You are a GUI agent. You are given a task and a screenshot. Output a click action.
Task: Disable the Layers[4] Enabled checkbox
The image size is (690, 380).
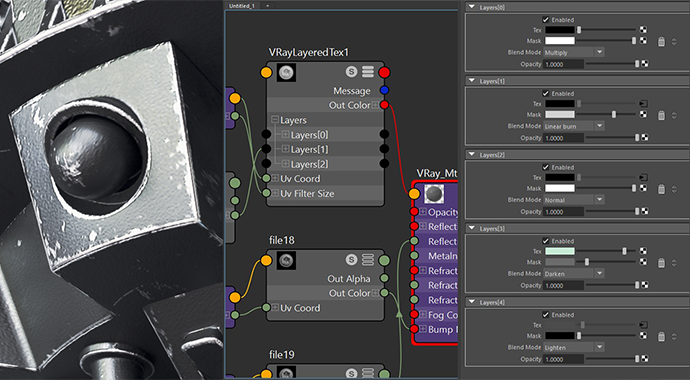coord(546,315)
